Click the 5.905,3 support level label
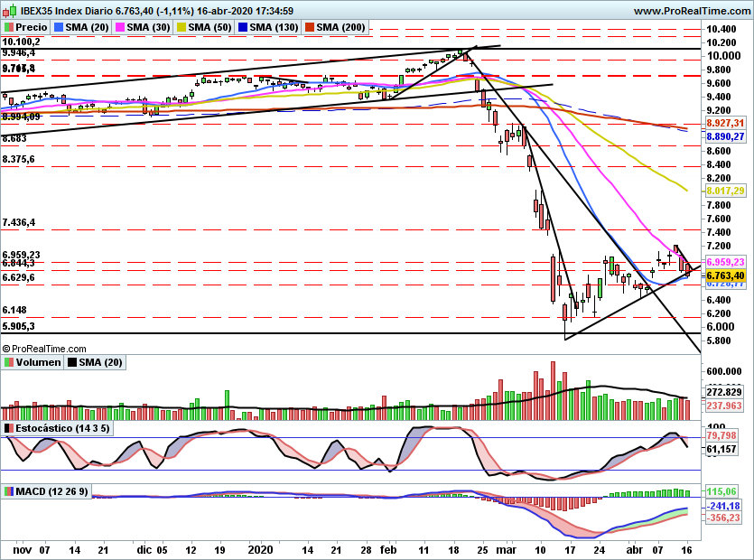 click(19, 326)
